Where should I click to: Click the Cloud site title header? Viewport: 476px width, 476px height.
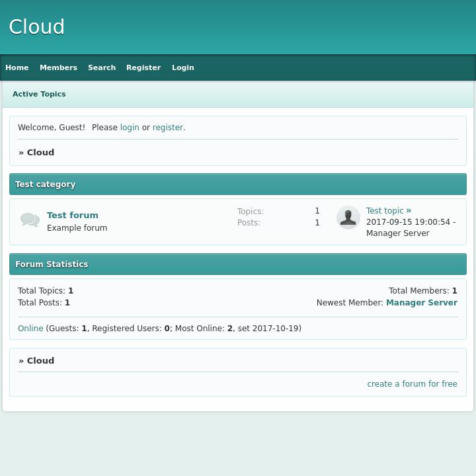click(x=37, y=27)
